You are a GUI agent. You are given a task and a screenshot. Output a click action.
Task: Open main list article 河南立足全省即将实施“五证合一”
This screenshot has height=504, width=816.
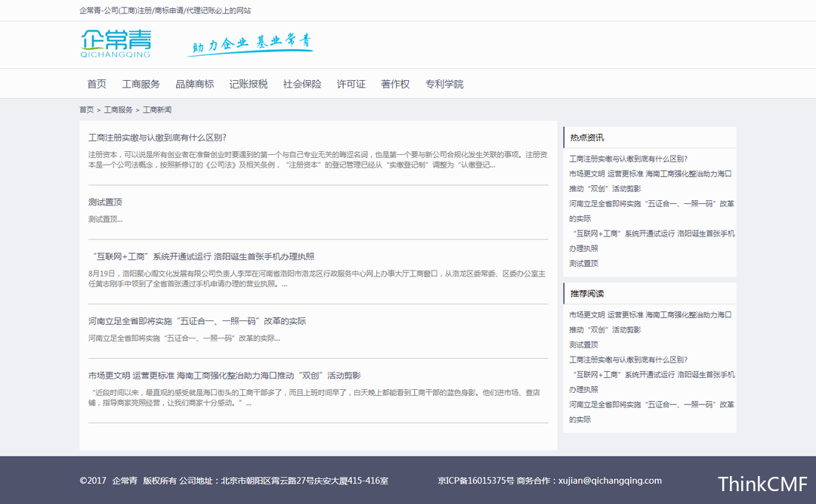click(196, 320)
